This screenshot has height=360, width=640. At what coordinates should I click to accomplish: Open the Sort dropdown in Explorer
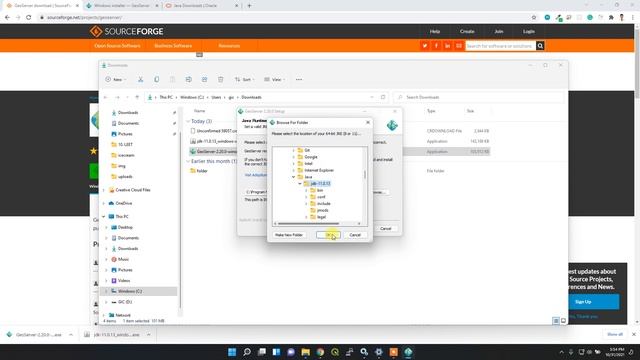click(244, 80)
